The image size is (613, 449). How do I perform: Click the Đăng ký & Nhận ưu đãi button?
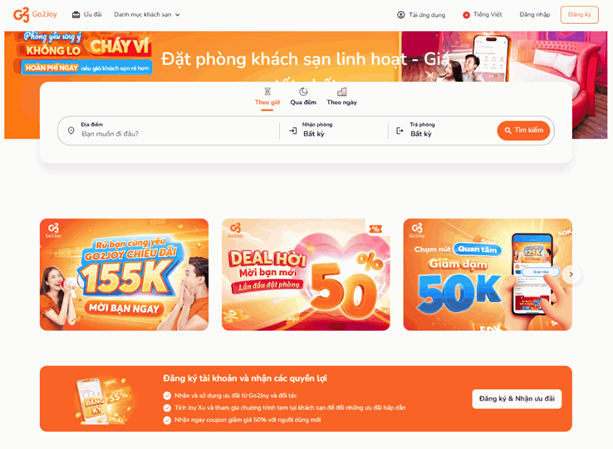pyautogui.click(x=517, y=399)
